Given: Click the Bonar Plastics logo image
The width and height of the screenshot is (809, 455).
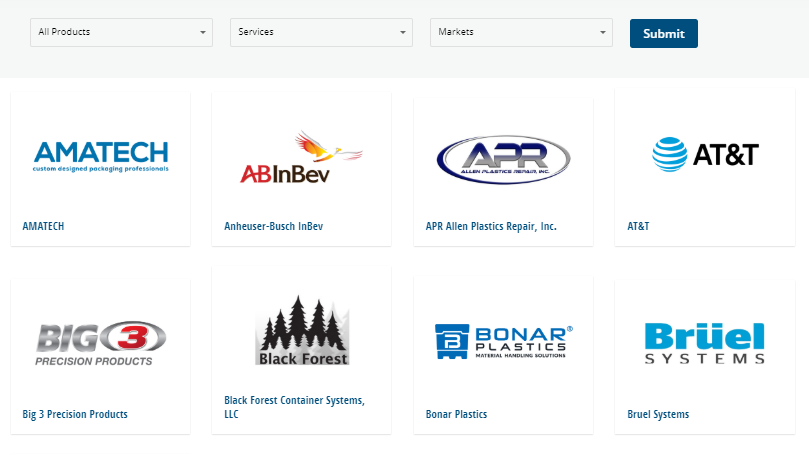Looking at the screenshot, I should pos(504,342).
